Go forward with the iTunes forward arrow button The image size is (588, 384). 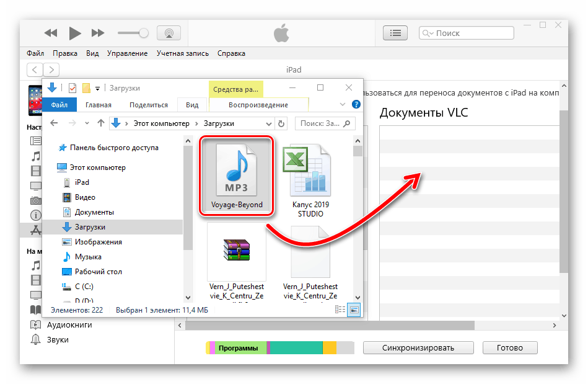(x=51, y=70)
